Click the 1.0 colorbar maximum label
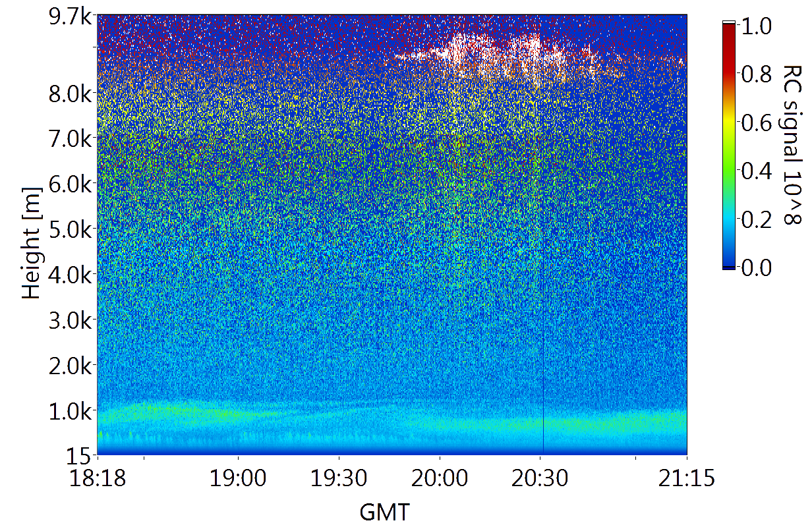The image size is (812, 527). [755, 26]
